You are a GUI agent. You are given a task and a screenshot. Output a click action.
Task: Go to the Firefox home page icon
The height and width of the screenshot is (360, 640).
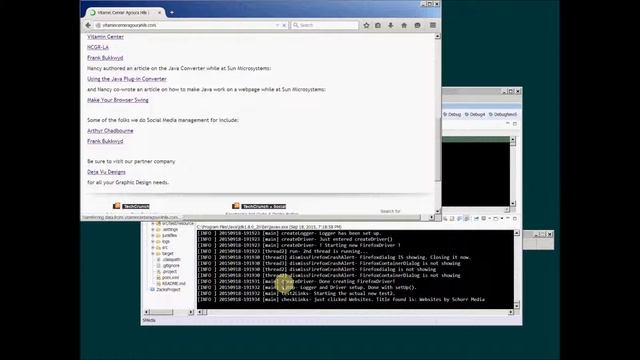pos(404,25)
